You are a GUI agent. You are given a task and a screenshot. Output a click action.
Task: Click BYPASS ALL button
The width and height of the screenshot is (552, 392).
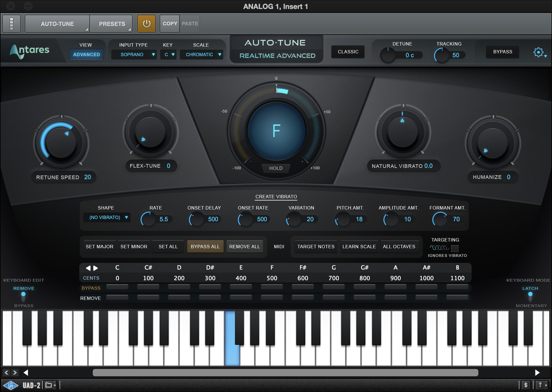pyautogui.click(x=205, y=247)
